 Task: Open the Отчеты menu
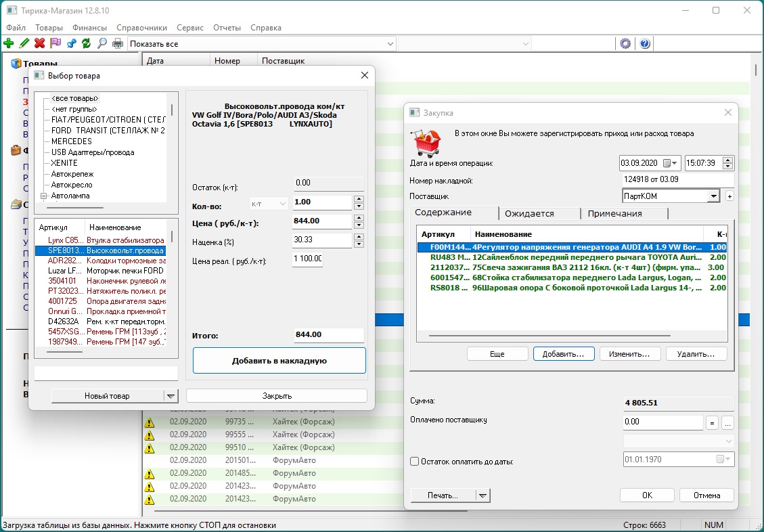(x=227, y=28)
